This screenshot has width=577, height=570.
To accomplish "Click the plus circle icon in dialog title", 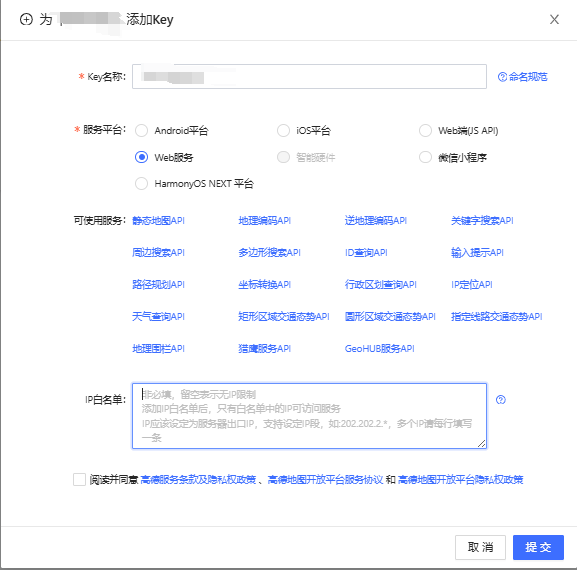I will [26, 19].
